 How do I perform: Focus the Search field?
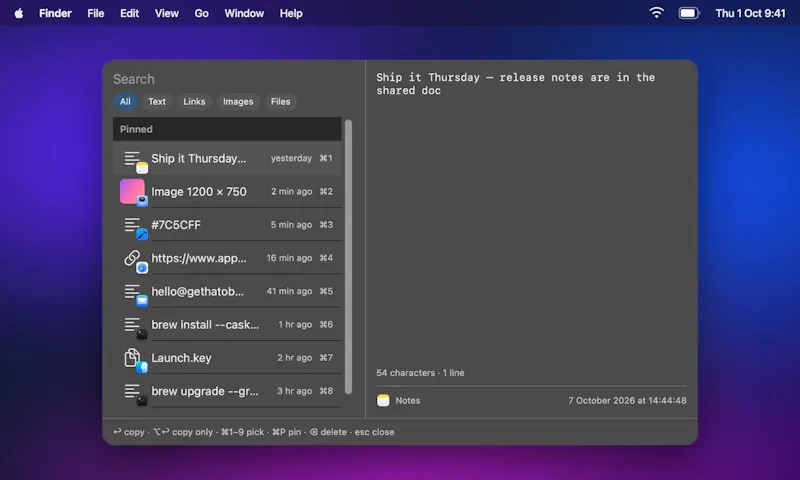click(227, 79)
